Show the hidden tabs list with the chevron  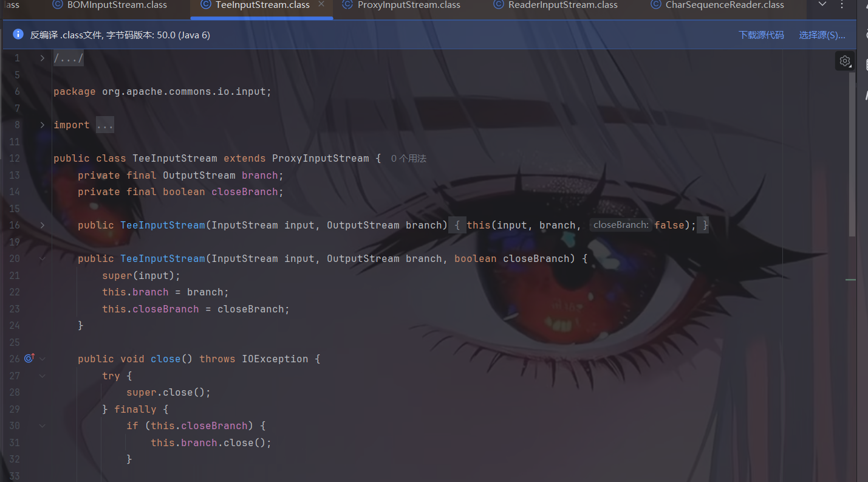(822, 5)
